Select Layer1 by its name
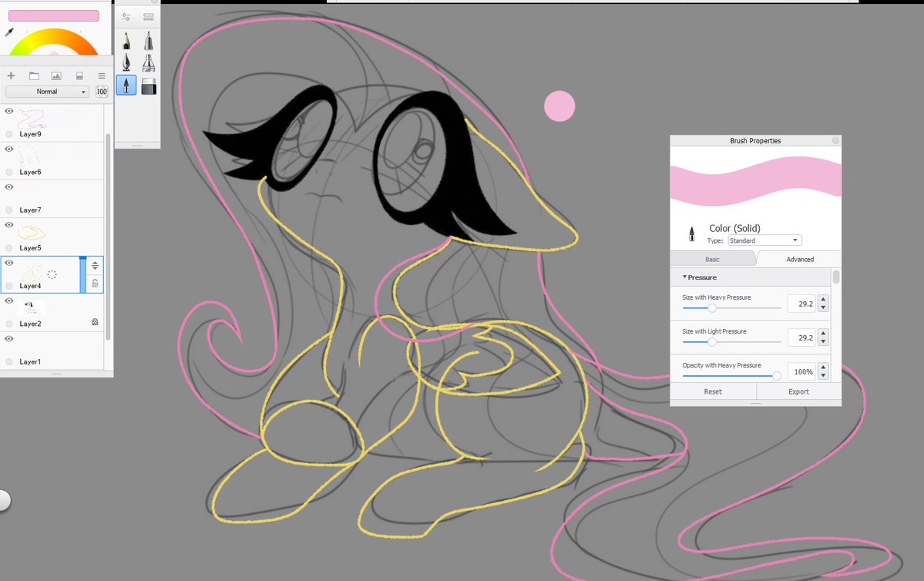924x581 pixels. point(30,362)
